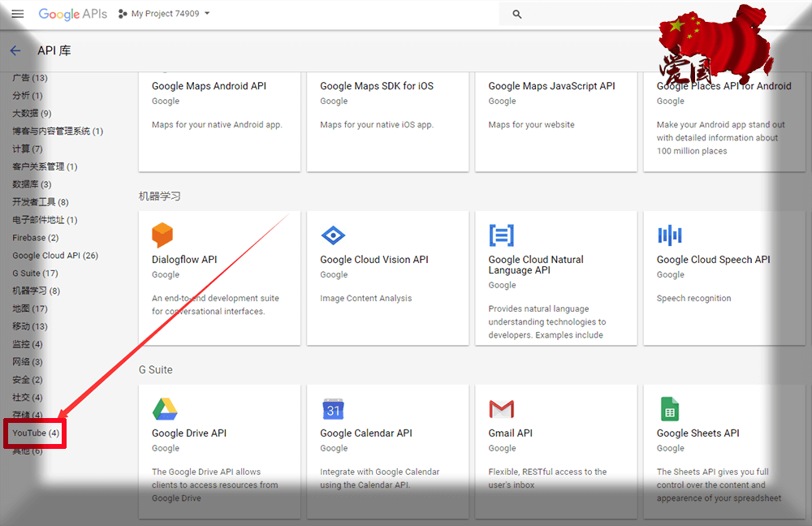
Task: Click the Google APIs logo
Action: pyautogui.click(x=72, y=14)
